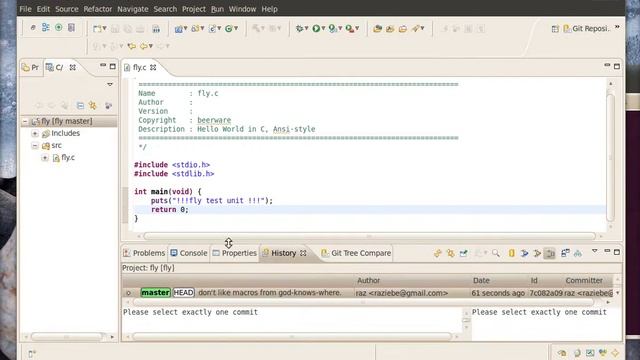Open the New wizard dropdown arrow
The width and height of the screenshot is (640, 360).
104,29
